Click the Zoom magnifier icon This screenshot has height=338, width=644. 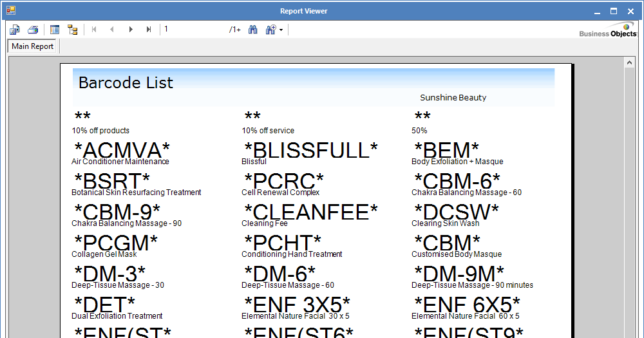[x=270, y=30]
